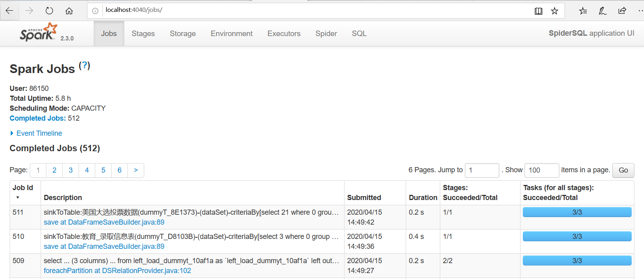Screen dimensions: 644x279
Task: Click the browser back arrow
Action: click(10, 11)
